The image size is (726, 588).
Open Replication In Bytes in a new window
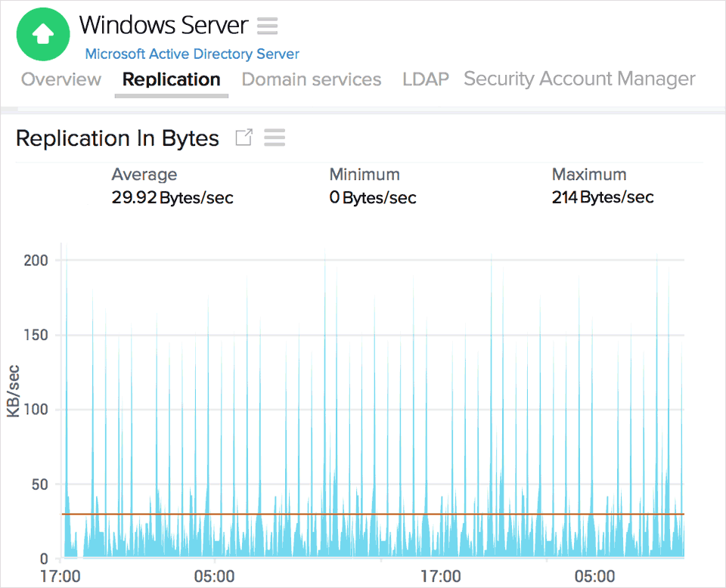click(243, 138)
